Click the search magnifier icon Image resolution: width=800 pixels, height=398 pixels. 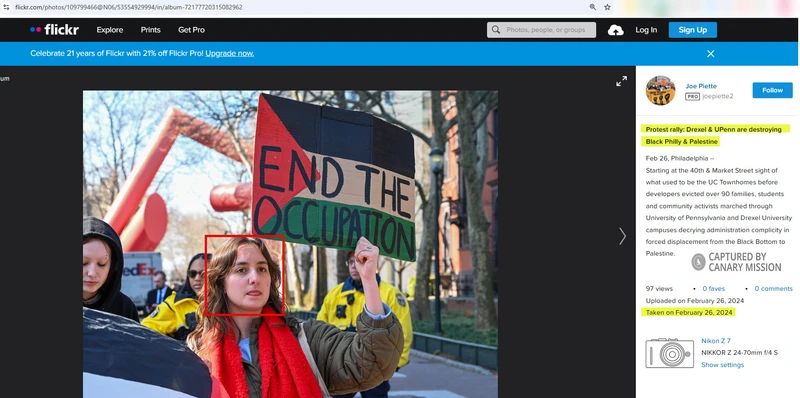pyautogui.click(x=496, y=30)
